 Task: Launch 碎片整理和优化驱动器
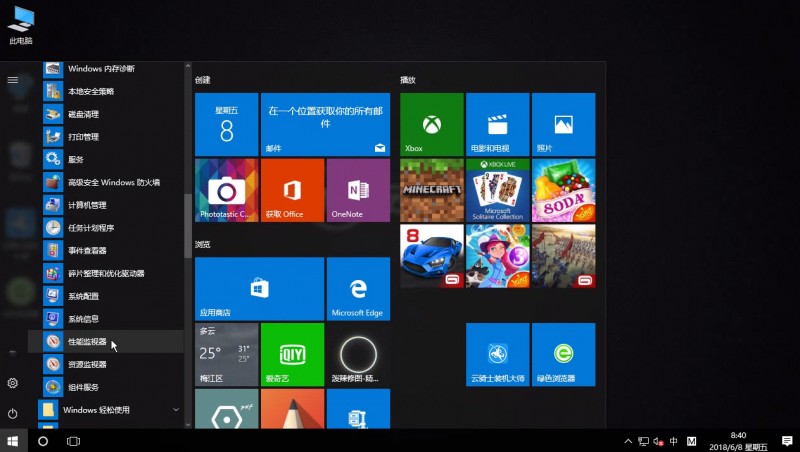pyautogui.click(x=106, y=273)
